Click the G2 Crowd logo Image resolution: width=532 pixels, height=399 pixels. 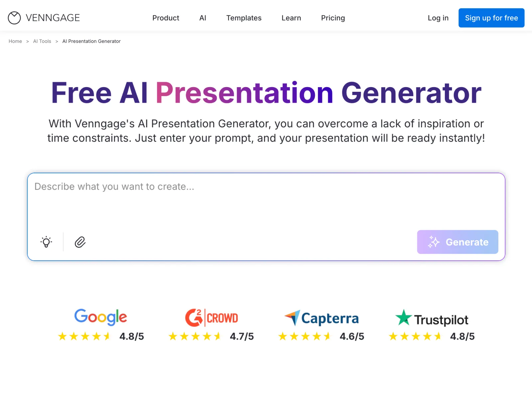pyautogui.click(x=211, y=318)
